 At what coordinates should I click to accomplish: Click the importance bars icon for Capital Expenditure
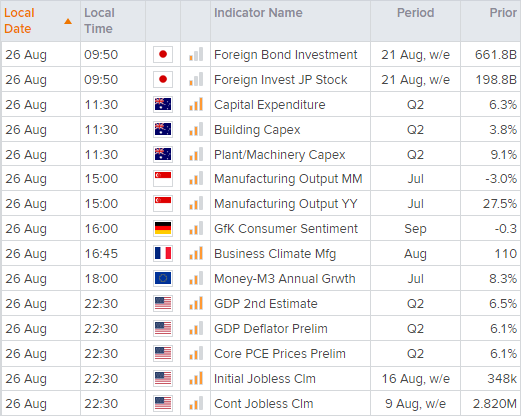(x=196, y=104)
